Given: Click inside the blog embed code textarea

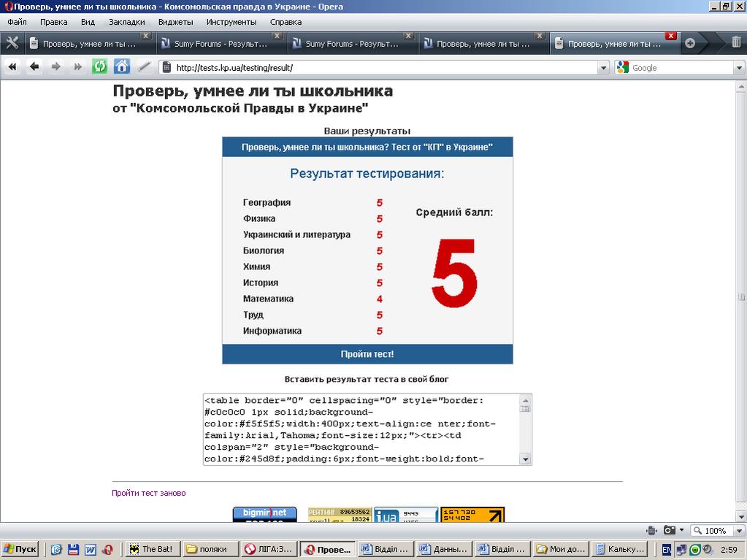Looking at the screenshot, I should 361,429.
